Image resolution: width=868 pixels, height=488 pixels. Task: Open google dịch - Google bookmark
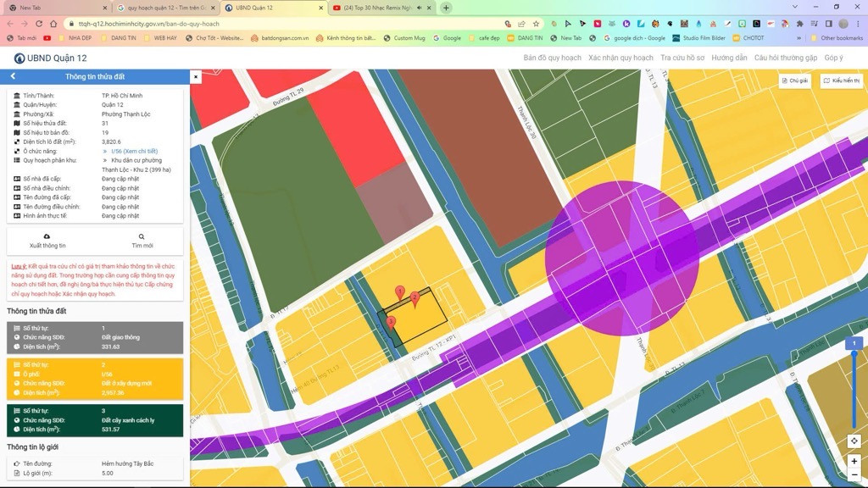pos(635,38)
